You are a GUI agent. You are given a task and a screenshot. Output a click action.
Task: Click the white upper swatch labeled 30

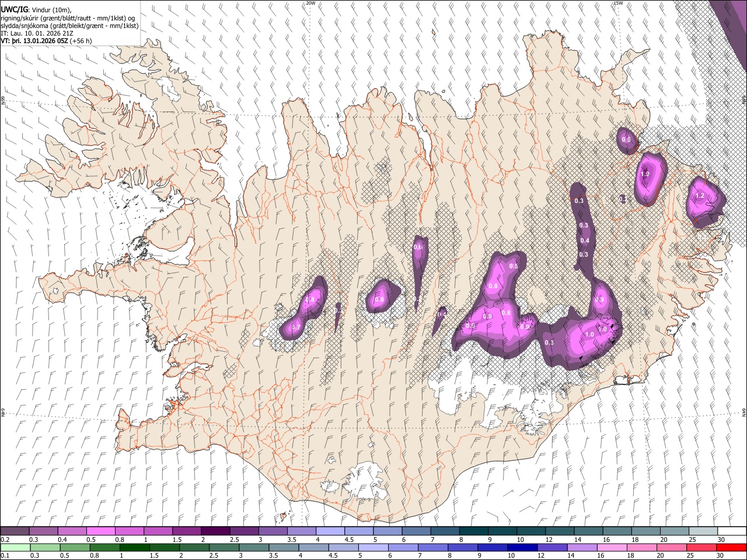pos(731,531)
